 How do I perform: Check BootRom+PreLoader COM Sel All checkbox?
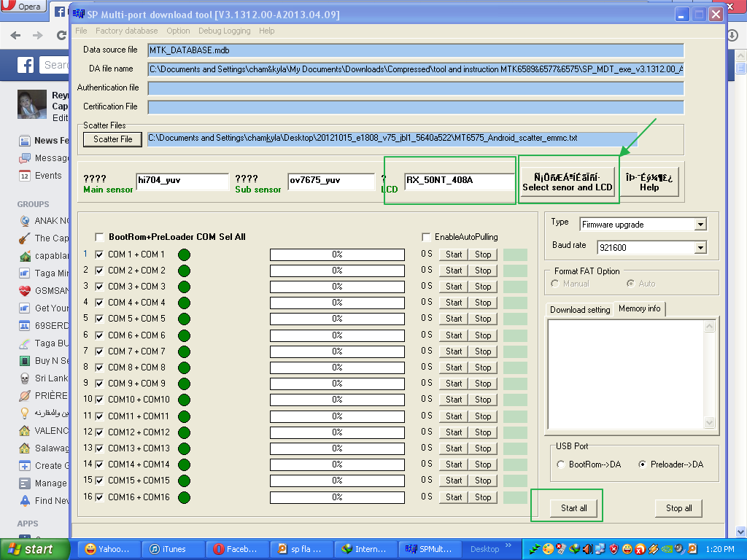coord(99,237)
